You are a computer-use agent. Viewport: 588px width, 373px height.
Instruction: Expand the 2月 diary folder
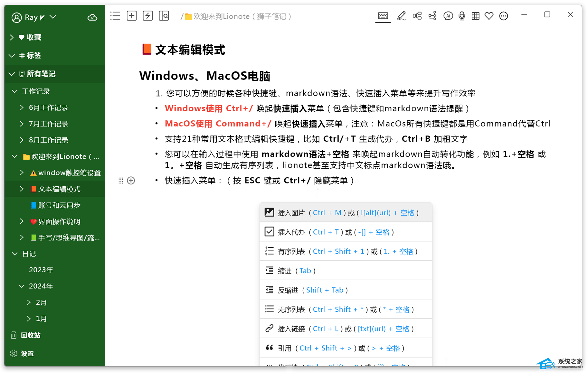pyautogui.click(x=29, y=303)
